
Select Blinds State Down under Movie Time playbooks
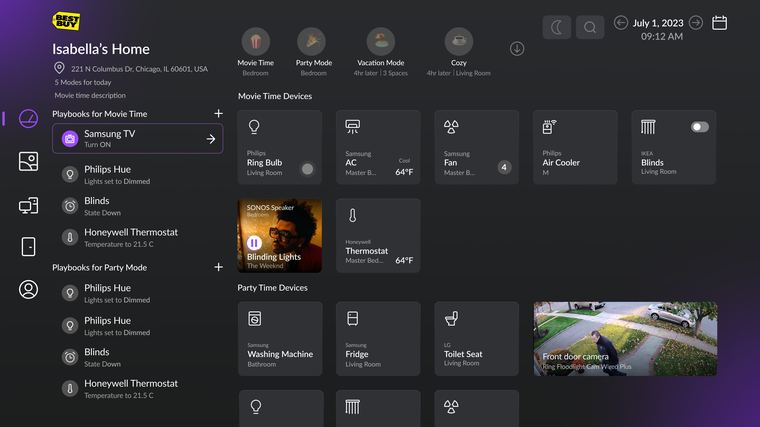(x=138, y=206)
